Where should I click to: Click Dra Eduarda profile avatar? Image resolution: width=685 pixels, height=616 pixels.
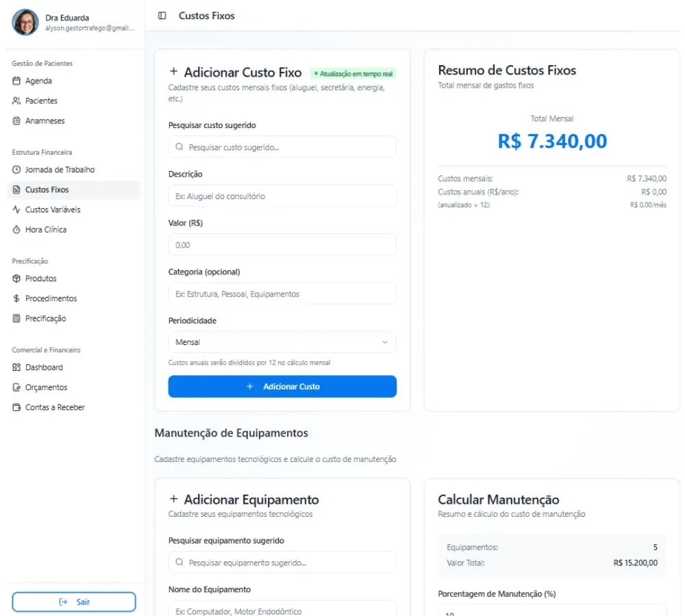click(x=25, y=23)
